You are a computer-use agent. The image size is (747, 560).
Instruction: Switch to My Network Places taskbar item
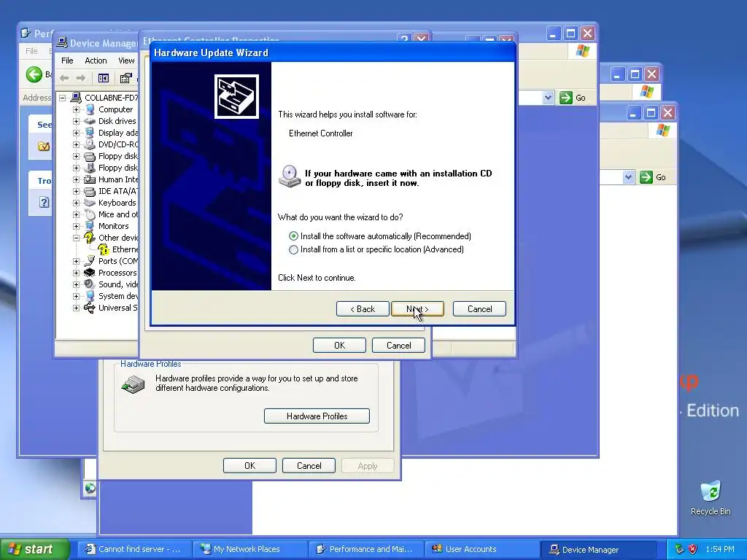[250, 549]
